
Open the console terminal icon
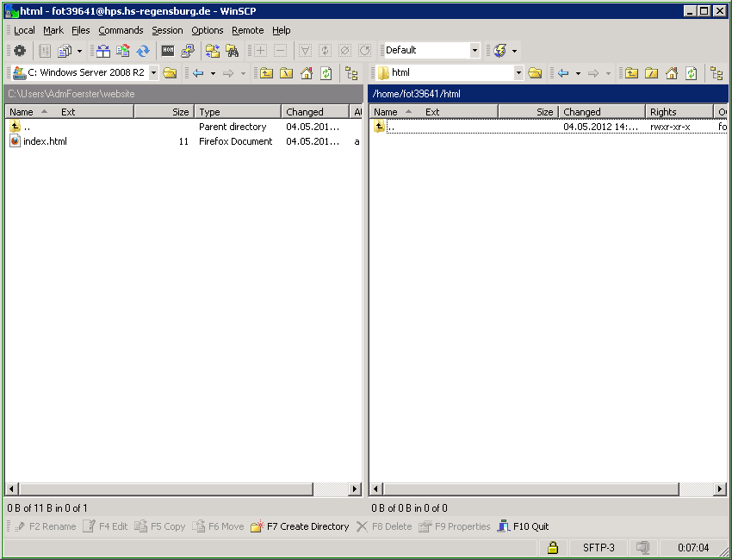coord(168,51)
